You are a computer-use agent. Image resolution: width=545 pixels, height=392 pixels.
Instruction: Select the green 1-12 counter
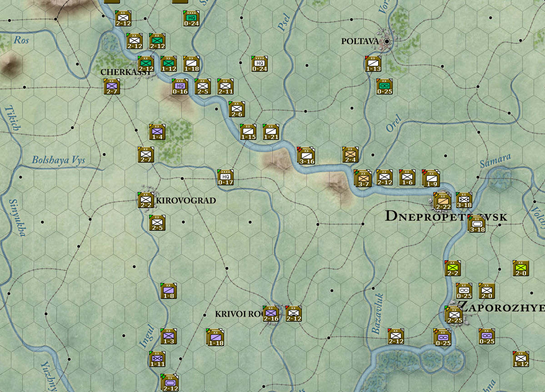coord(169,64)
